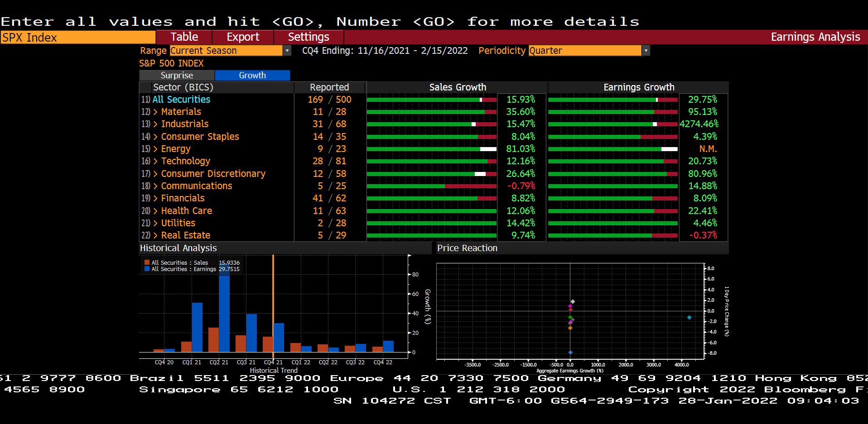Click the gray diamond scatter point near 2.0
Viewport: 868px width, 424px height.
573,301
